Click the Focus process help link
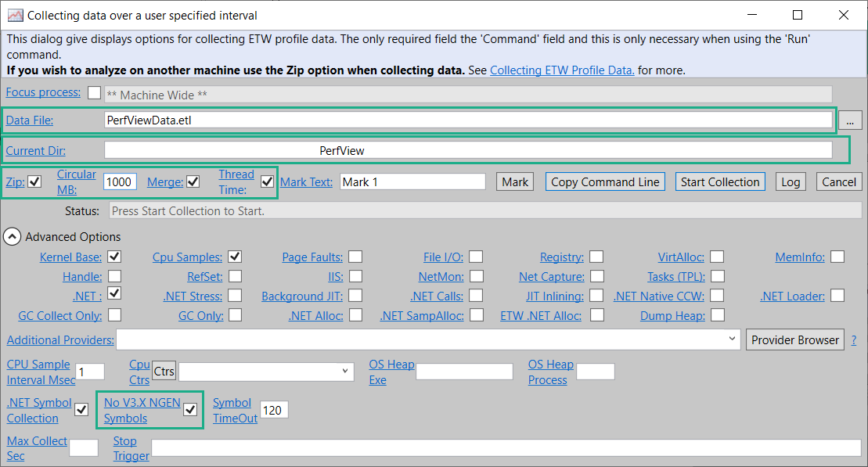868x467 pixels. click(x=43, y=92)
